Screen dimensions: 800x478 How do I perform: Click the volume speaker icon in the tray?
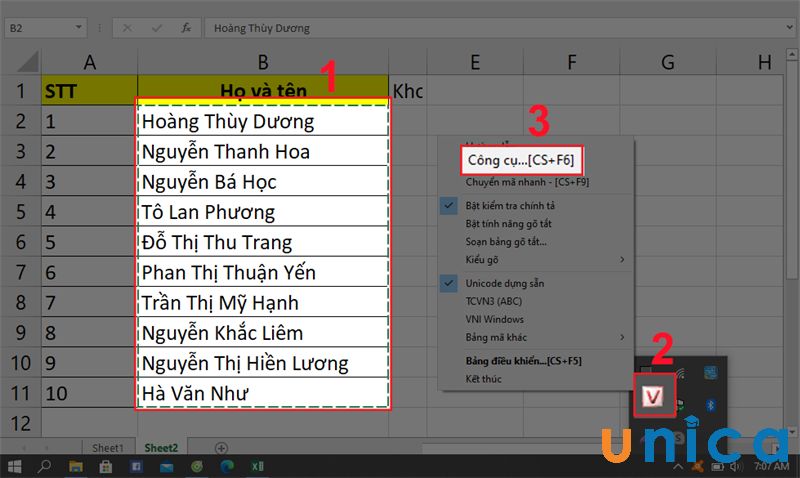[736, 467]
